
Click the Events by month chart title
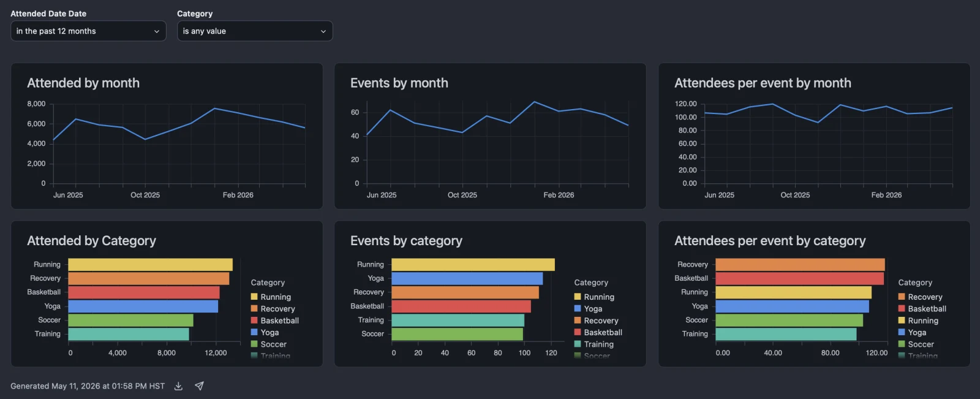399,83
